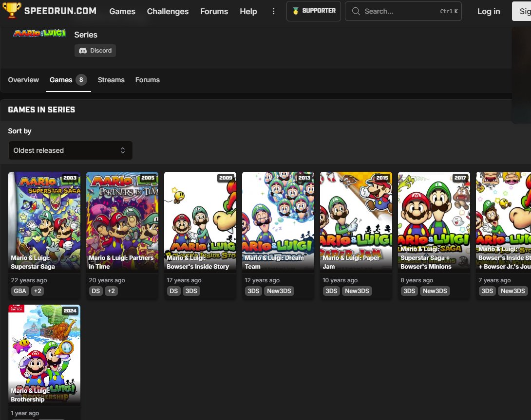Open the Forums navigation menu
Viewport: 531px width, 420px height.
click(214, 11)
